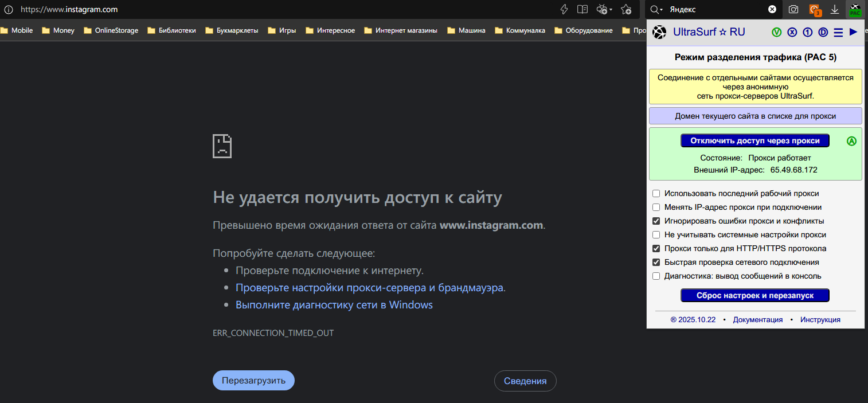The width and height of the screenshot is (868, 403).
Task: Open the Документация link
Action: tap(757, 319)
